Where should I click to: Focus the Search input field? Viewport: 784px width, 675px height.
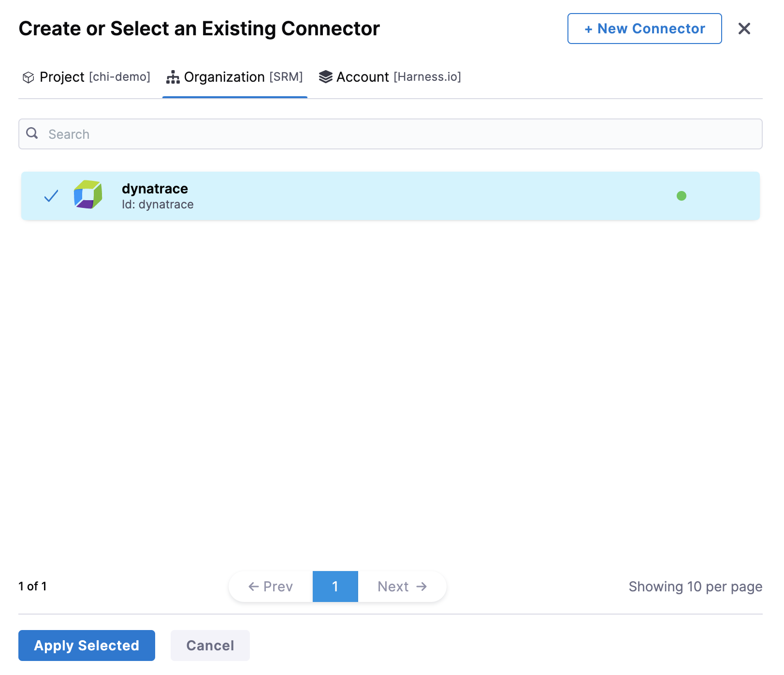396,134
